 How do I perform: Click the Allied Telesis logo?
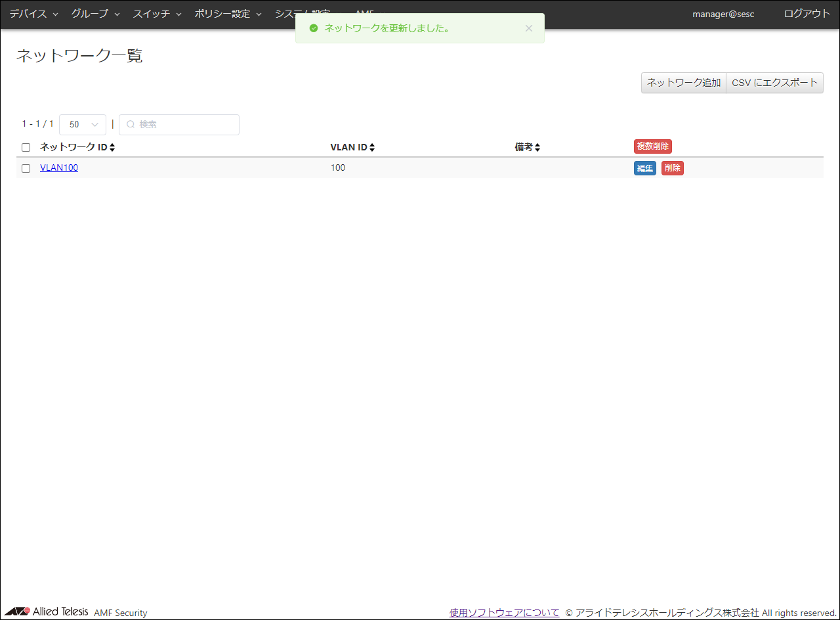click(x=46, y=611)
